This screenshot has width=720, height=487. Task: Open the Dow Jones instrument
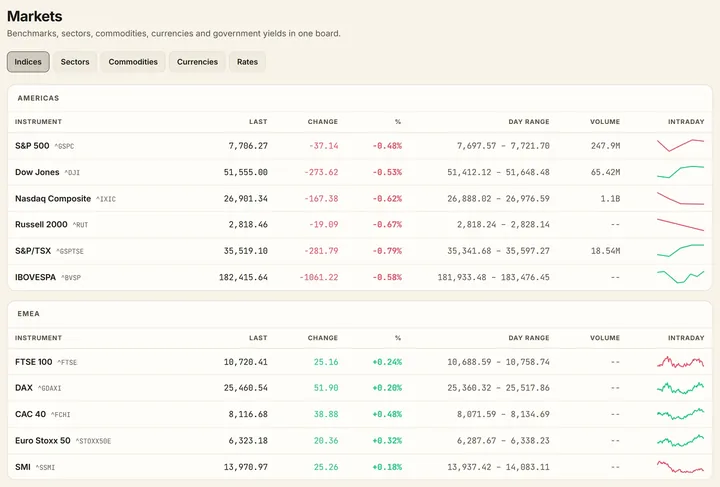[x=37, y=172]
